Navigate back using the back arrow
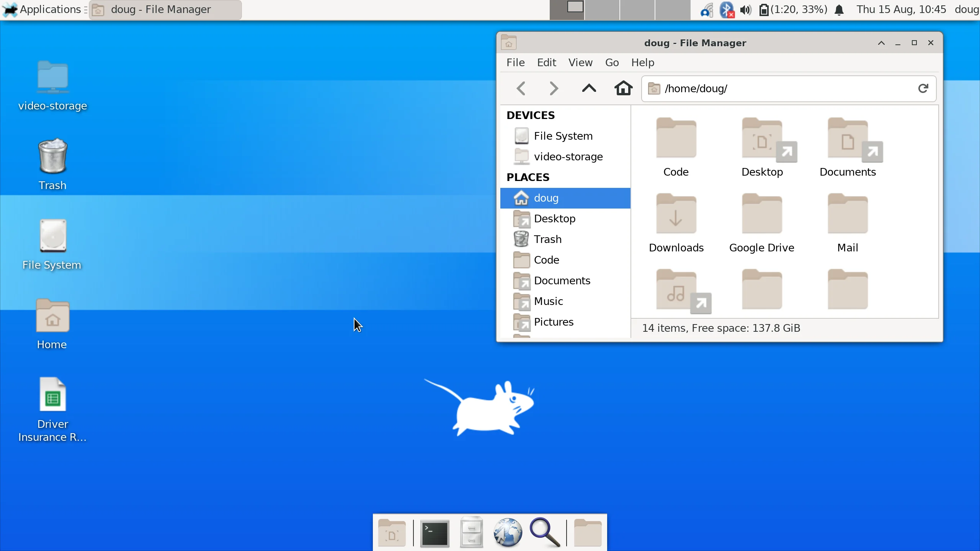Screen dimensions: 980x551 click(520, 88)
